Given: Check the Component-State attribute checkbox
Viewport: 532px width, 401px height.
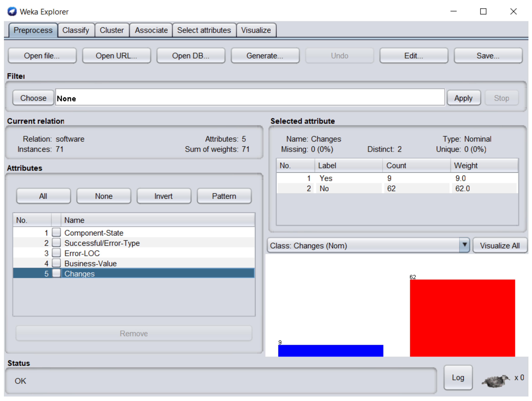Looking at the screenshot, I should coord(57,232).
